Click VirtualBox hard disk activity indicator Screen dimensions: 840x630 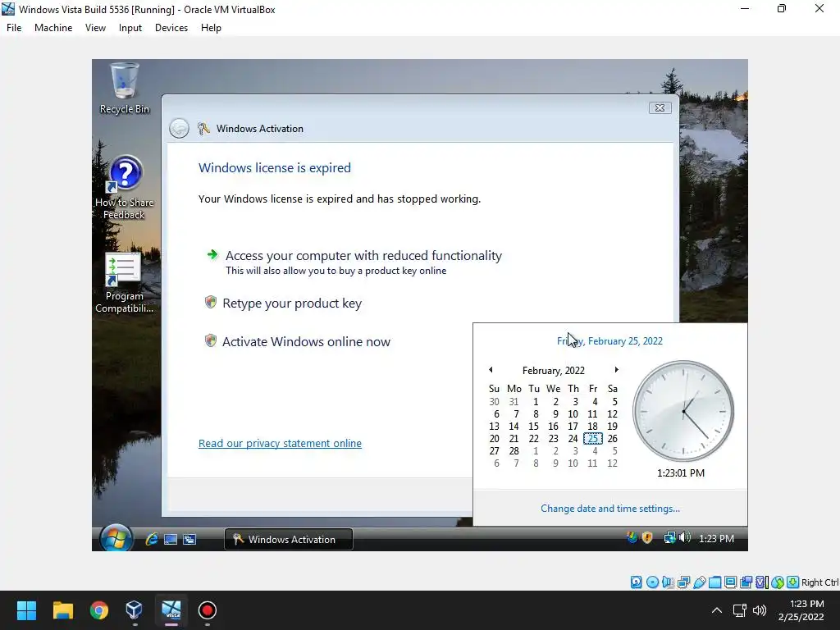click(636, 582)
